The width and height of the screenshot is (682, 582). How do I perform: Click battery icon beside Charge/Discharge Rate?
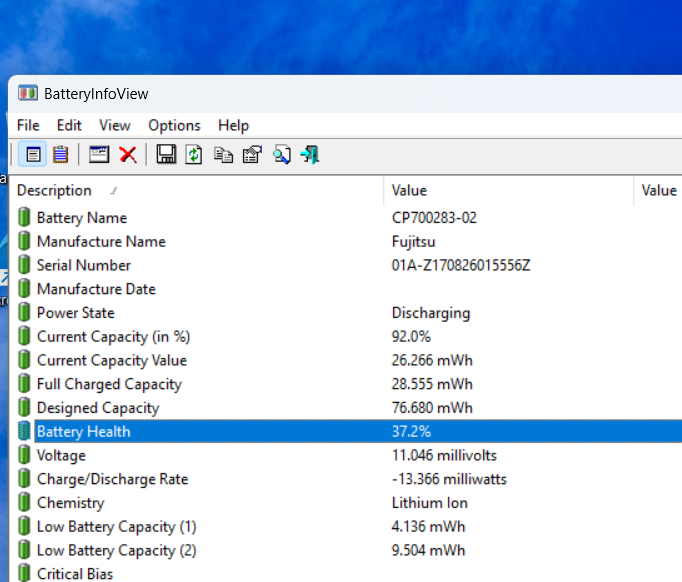pyautogui.click(x=24, y=478)
